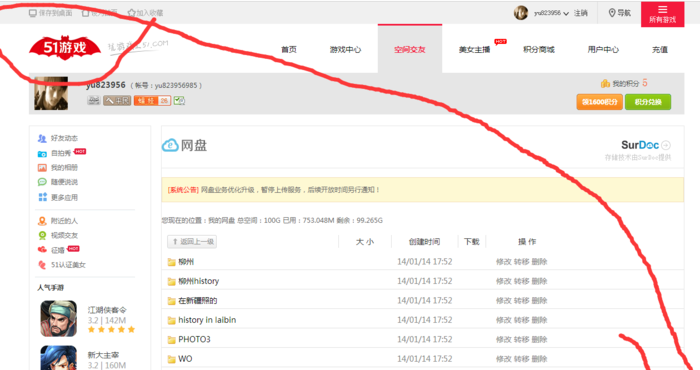Click the 视频交友 webcam icon

tap(42, 235)
